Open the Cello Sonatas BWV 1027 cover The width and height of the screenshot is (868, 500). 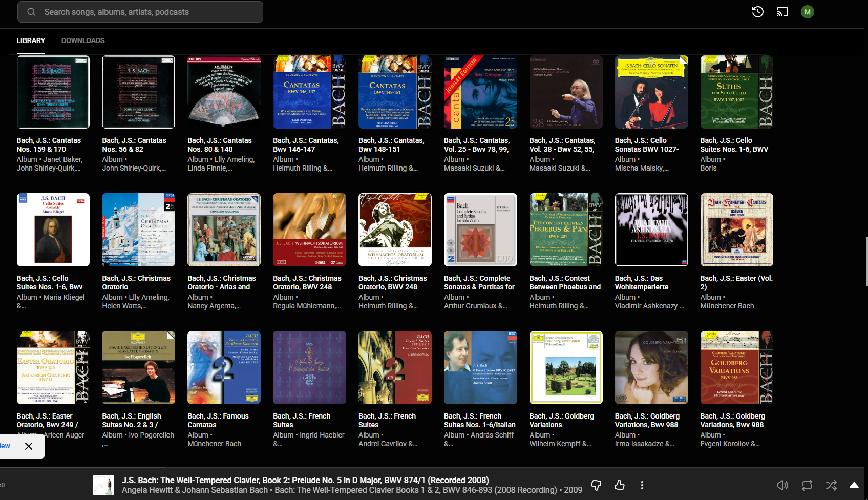(x=651, y=92)
